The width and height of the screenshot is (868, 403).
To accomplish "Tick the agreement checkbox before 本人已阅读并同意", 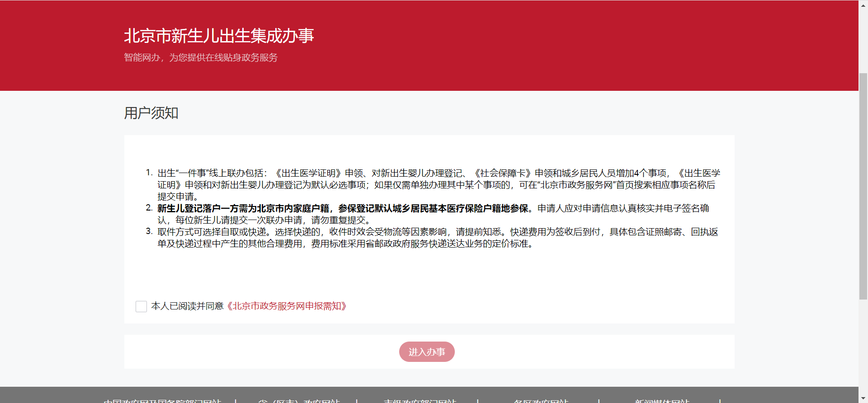I will click(x=141, y=306).
